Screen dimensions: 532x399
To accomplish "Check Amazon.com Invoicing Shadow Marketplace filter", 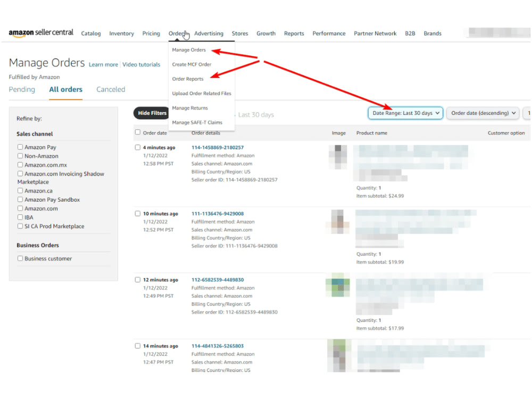I will click(x=20, y=173).
